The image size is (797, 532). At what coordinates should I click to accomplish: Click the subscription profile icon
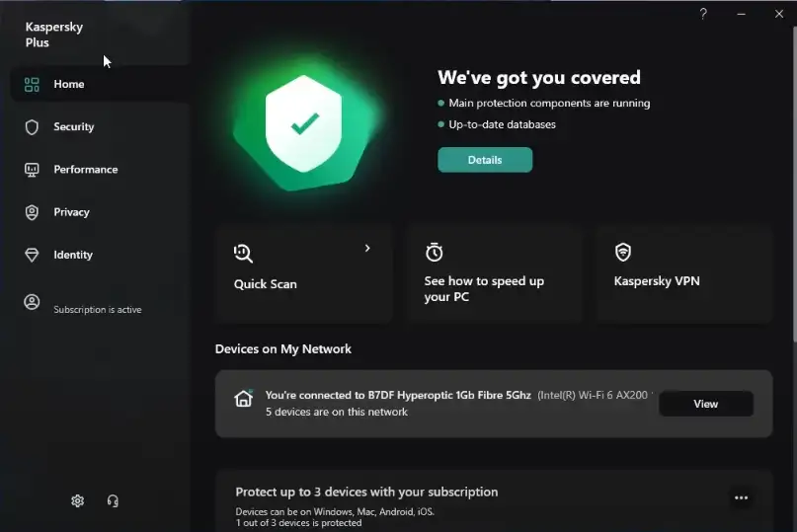[x=33, y=303]
